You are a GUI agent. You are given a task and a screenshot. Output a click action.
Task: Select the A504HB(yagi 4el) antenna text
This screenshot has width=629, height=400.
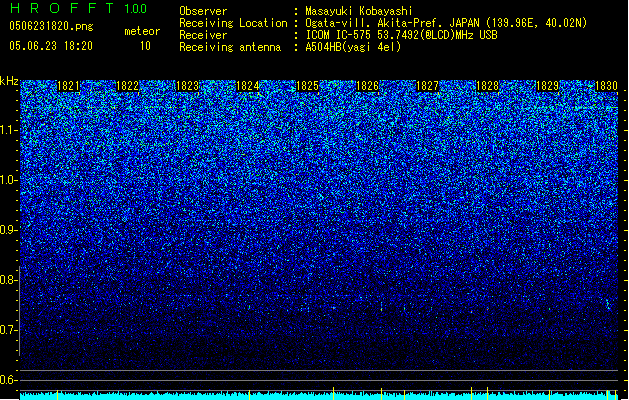coord(353,47)
